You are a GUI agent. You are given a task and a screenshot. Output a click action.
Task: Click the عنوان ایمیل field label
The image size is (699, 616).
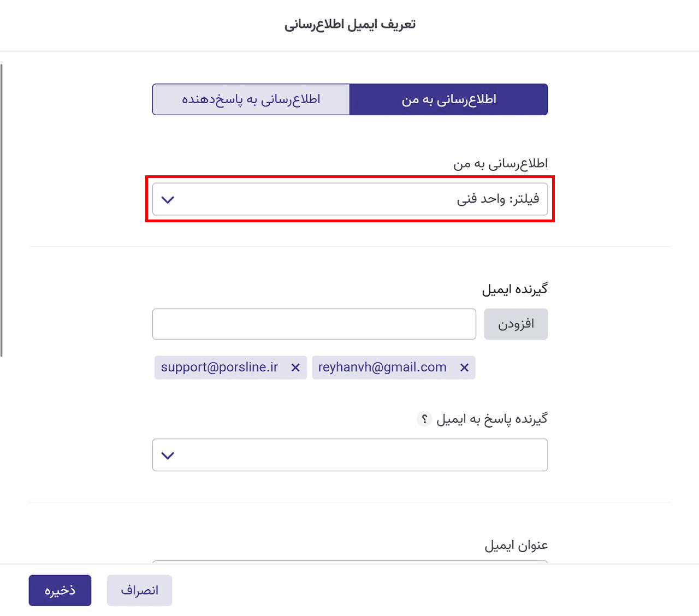coord(516,545)
